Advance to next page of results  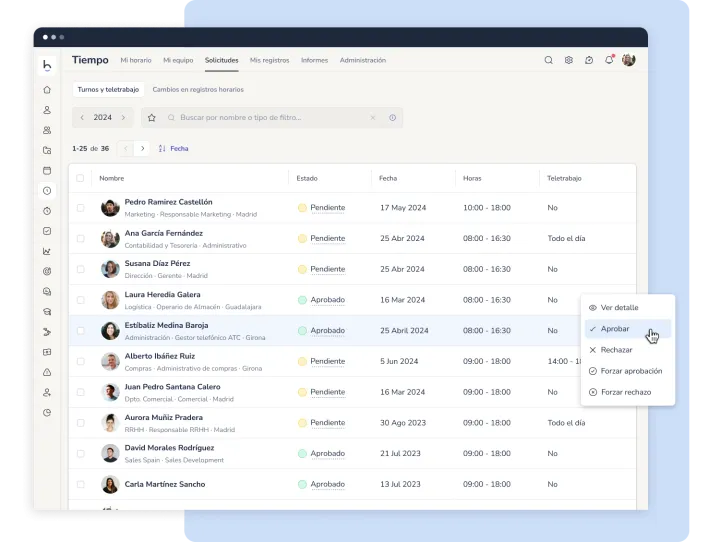(x=142, y=148)
